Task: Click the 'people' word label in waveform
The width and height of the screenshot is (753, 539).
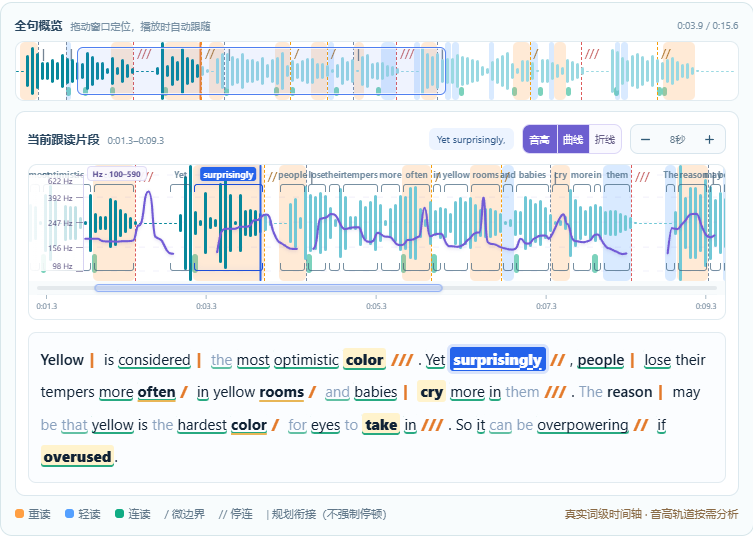Action: tap(292, 175)
